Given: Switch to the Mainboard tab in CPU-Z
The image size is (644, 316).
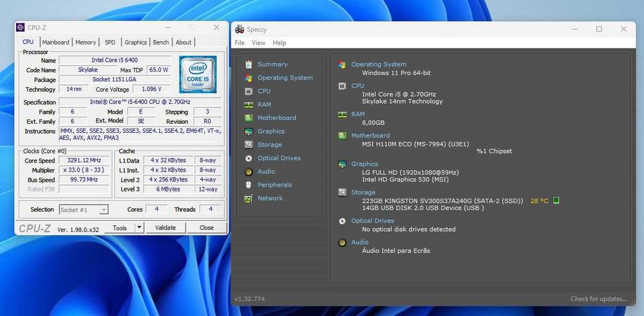Looking at the screenshot, I should coord(56,42).
